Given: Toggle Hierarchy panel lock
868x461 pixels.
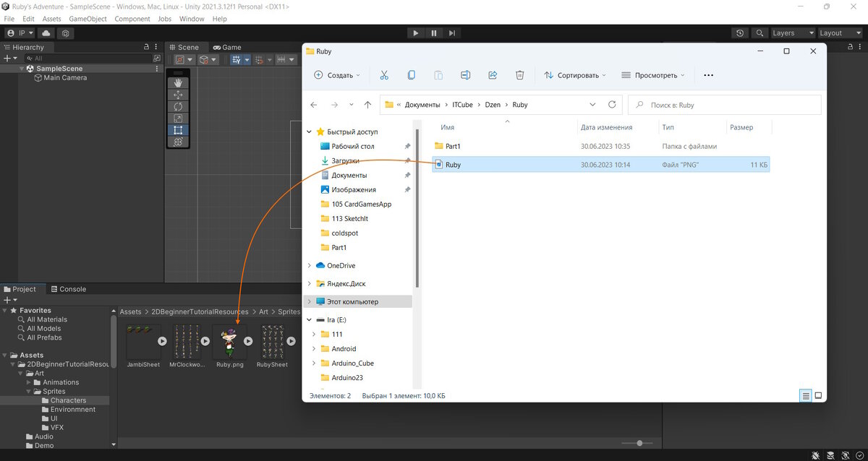Looking at the screenshot, I should [x=147, y=47].
